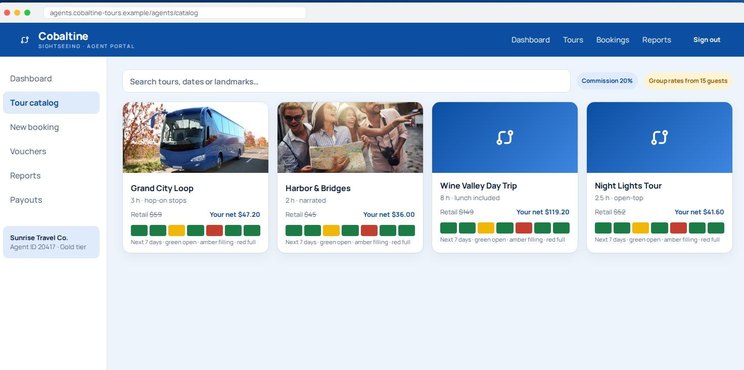The height and width of the screenshot is (370, 744).
Task: Open Dashboard in the top navigation
Action: 530,40
